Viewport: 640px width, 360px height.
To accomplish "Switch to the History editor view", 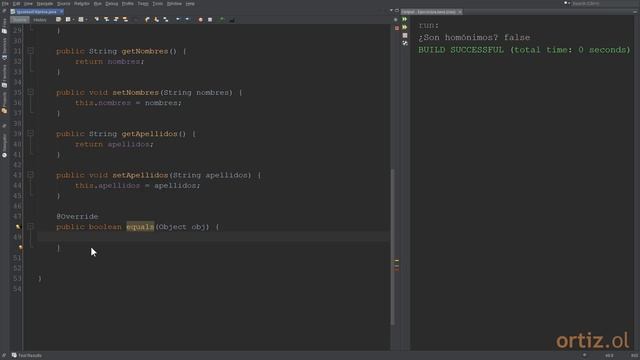I will [40, 20].
